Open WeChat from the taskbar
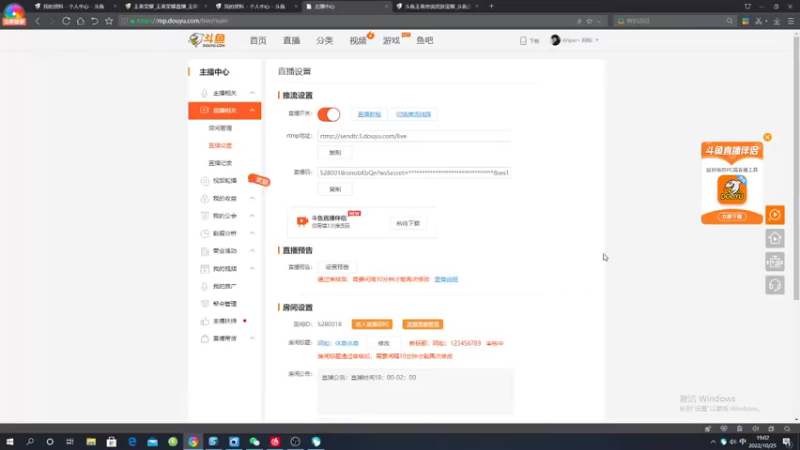The image size is (800, 450). pyautogui.click(x=254, y=442)
